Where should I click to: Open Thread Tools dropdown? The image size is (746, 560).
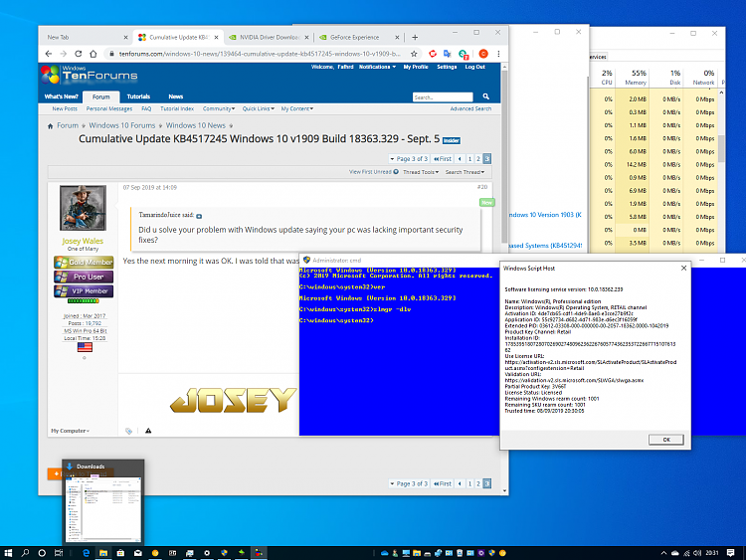(421, 172)
